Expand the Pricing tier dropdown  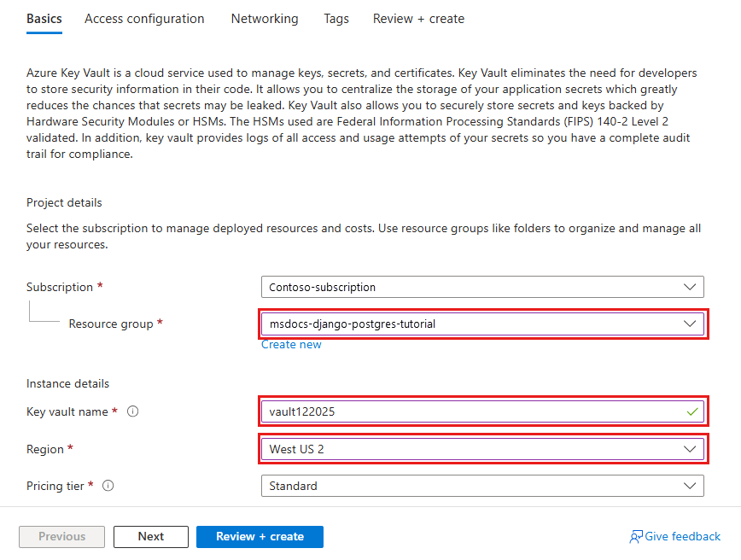pos(482,486)
